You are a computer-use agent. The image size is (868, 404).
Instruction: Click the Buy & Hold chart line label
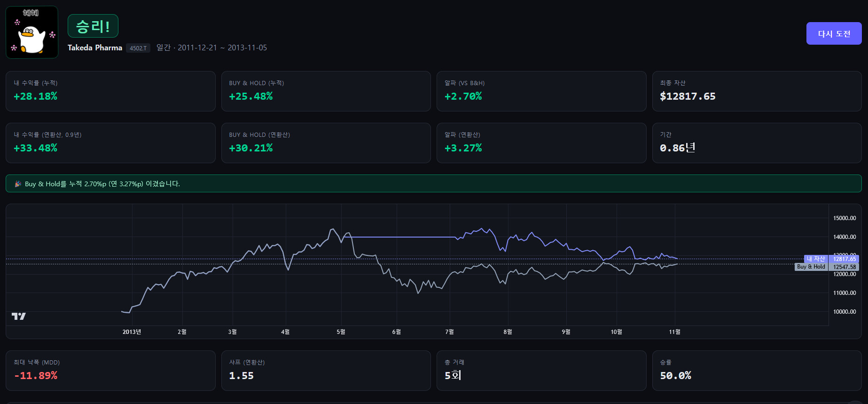coord(811,267)
